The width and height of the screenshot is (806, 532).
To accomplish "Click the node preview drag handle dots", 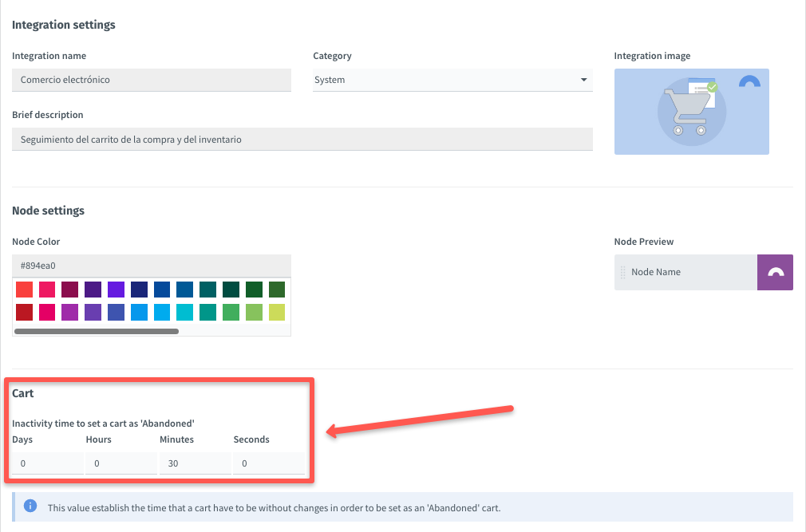I will [623, 272].
